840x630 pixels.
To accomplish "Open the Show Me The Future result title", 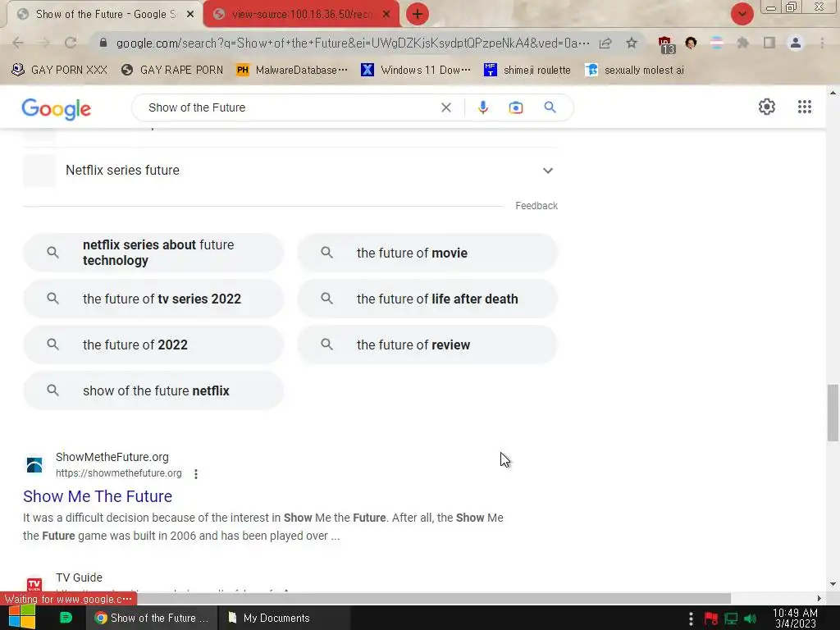I will pyautogui.click(x=98, y=496).
